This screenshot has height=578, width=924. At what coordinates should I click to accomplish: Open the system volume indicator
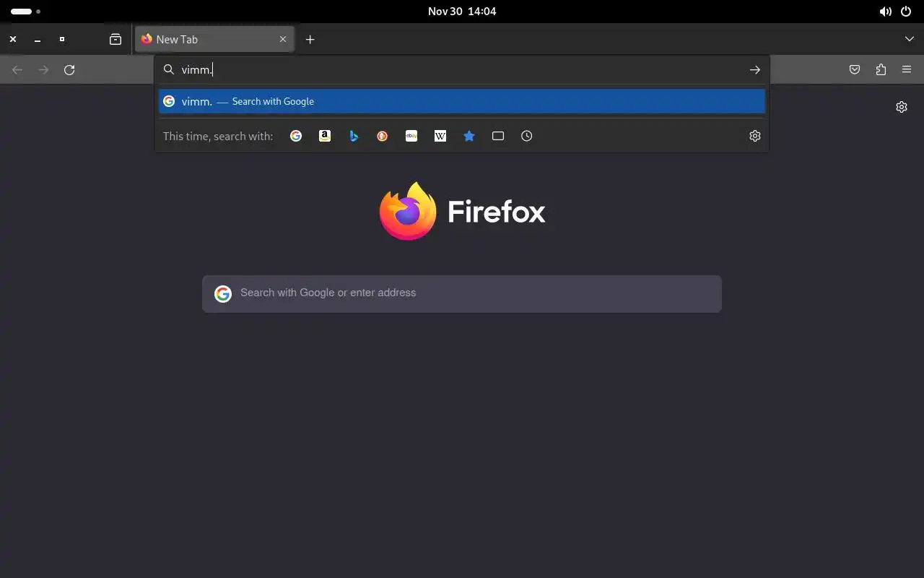[885, 12]
